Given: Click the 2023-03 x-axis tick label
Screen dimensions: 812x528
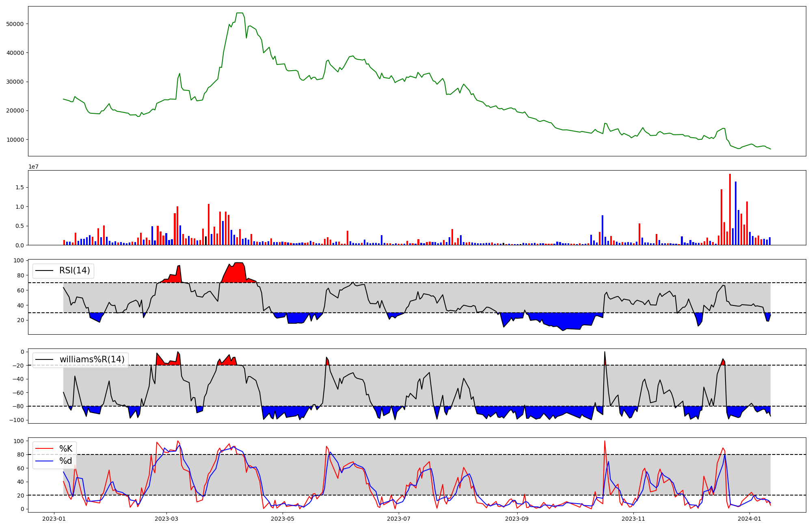Looking at the screenshot, I should tap(167, 519).
